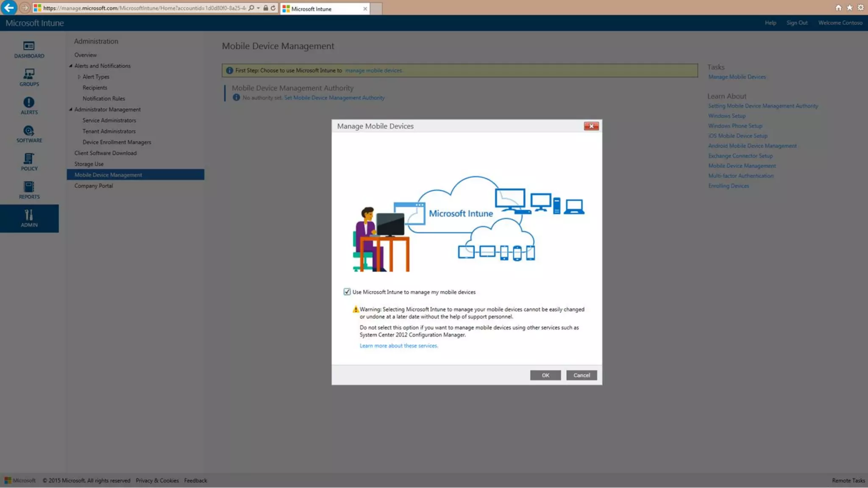Image resolution: width=868 pixels, height=488 pixels.
Task: Expand the Alert Types node
Action: pos(79,77)
